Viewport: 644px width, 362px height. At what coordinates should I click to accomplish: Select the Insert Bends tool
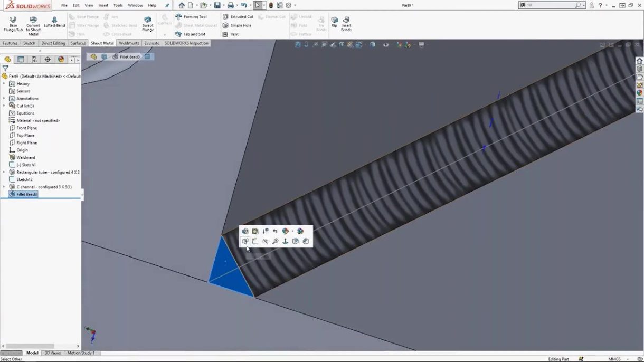pyautogui.click(x=346, y=24)
